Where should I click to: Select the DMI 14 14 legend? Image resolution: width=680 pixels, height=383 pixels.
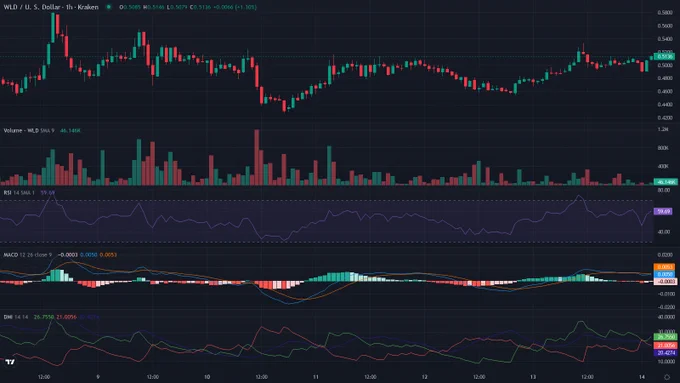coord(16,317)
